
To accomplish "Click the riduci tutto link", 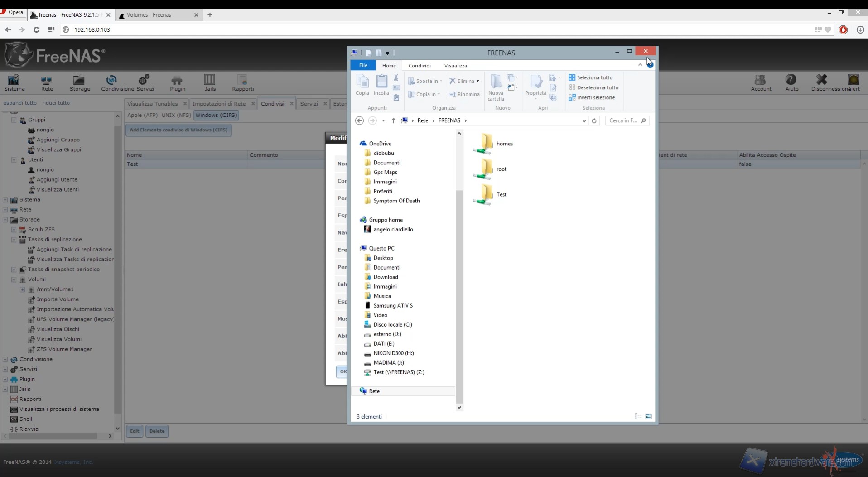I will click(56, 103).
